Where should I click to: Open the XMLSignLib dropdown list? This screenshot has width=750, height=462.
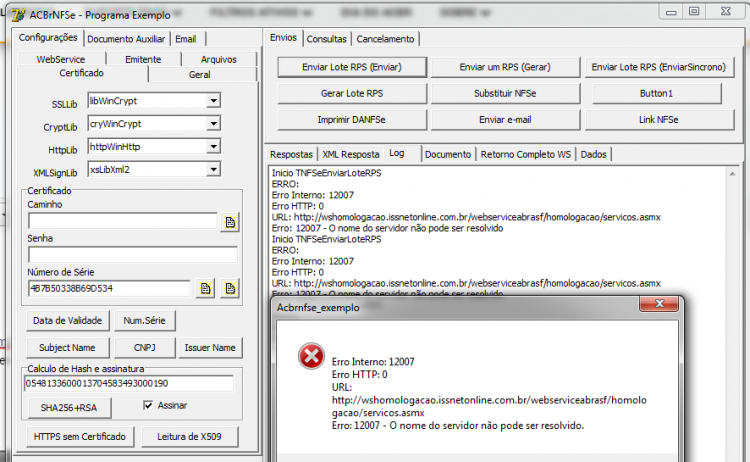click(x=213, y=169)
